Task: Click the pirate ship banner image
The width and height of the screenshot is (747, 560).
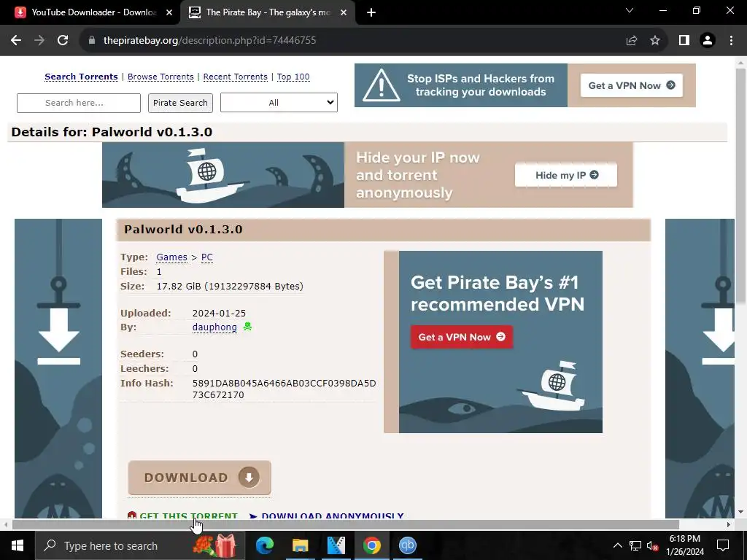Action: tap(223, 175)
